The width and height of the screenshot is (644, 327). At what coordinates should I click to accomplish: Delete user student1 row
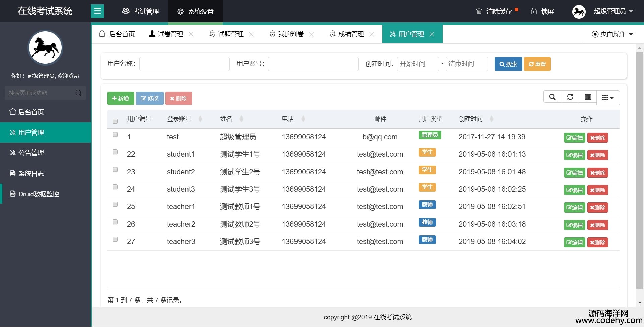[x=597, y=155]
